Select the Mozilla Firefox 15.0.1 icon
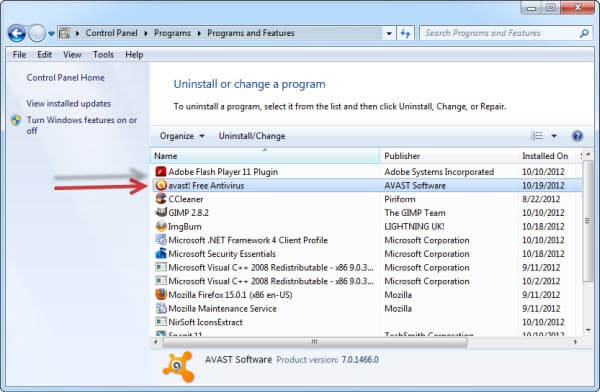 point(161,294)
